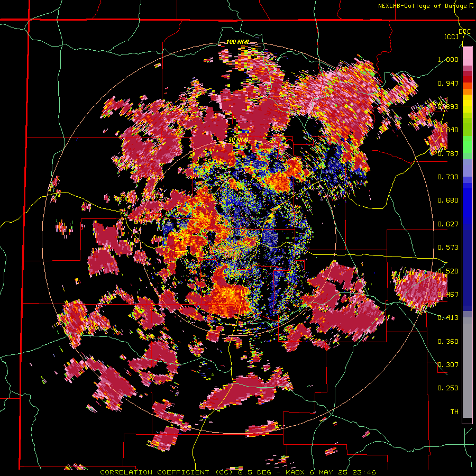Click the 0.947 legend value
The width and height of the screenshot is (476, 476).
448,83
